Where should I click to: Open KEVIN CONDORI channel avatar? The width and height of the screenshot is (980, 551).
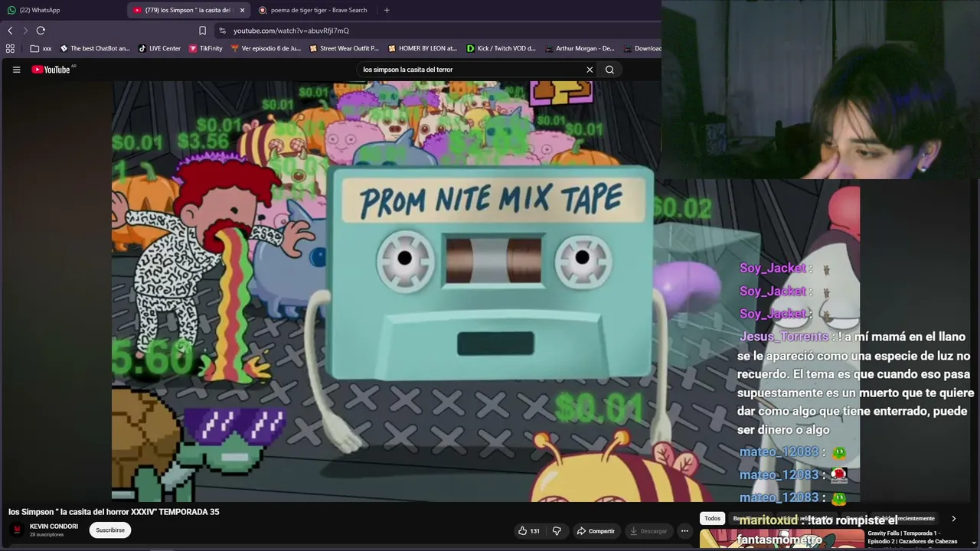tap(17, 530)
